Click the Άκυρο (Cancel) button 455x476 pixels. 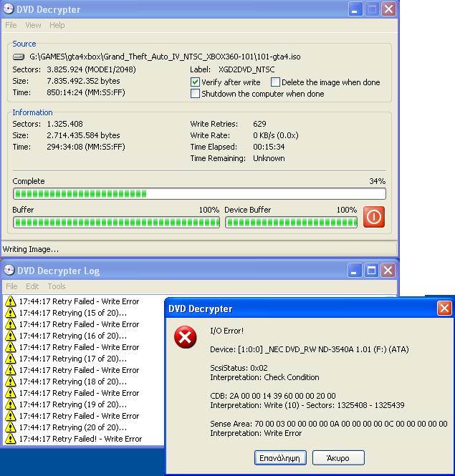(x=338, y=458)
